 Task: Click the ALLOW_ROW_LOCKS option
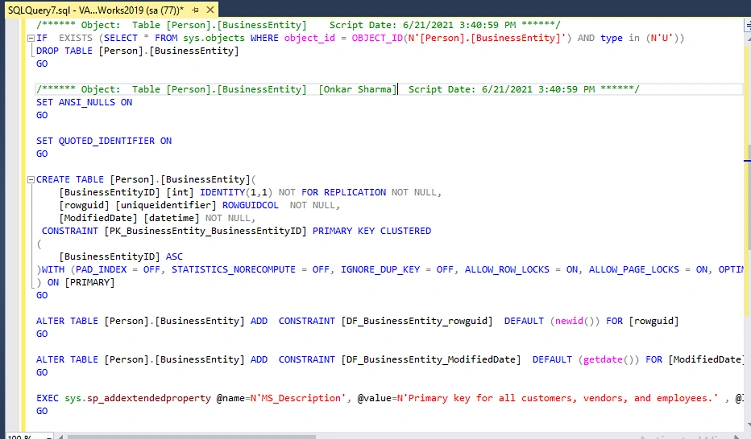point(507,270)
